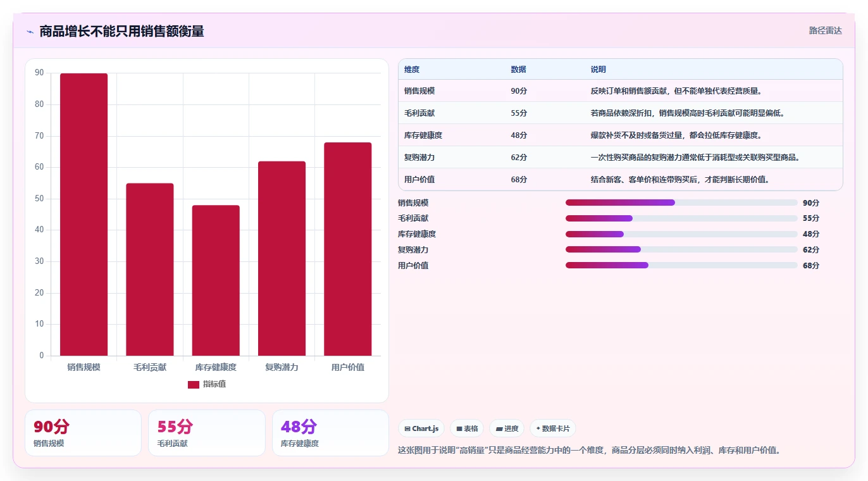Viewport: 868px width, 481px height.
Task: Click the 68分 value beside the progress bar
Action: coord(811,266)
